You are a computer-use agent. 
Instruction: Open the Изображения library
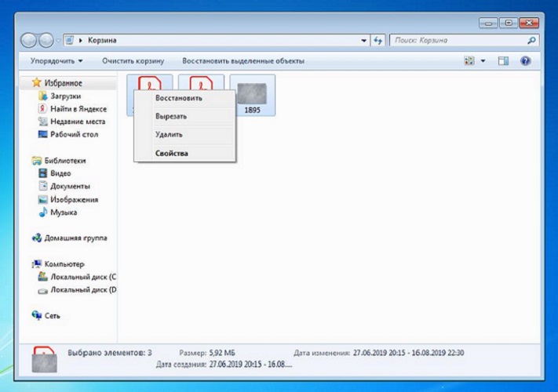(74, 200)
